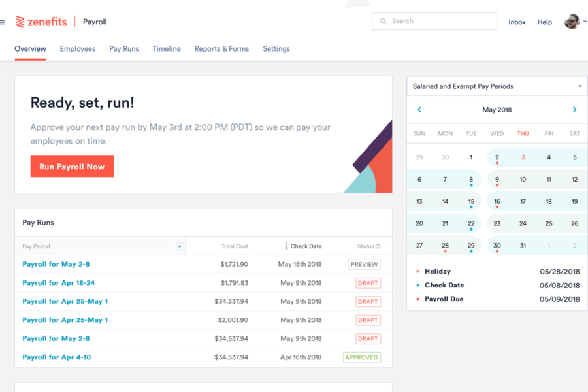
Task: Go to previous month on calendar
Action: click(x=419, y=110)
